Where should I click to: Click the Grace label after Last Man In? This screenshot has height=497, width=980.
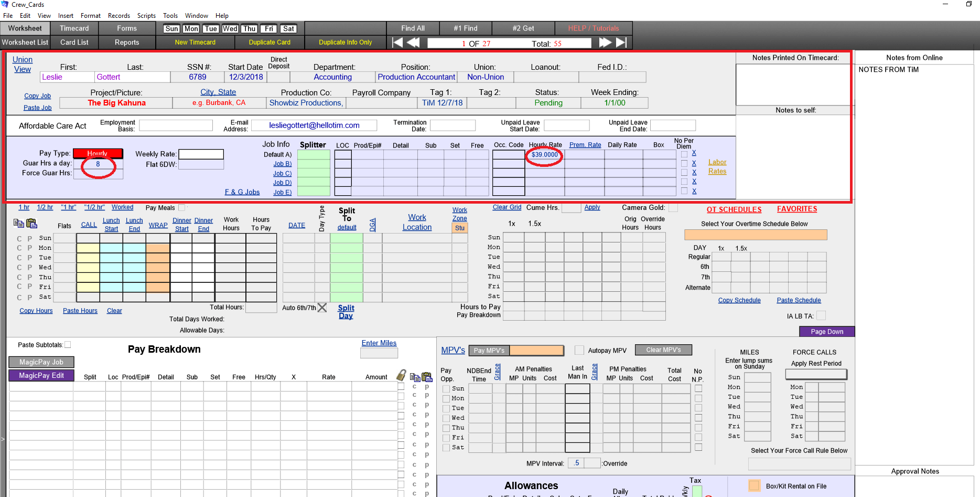[x=595, y=372]
